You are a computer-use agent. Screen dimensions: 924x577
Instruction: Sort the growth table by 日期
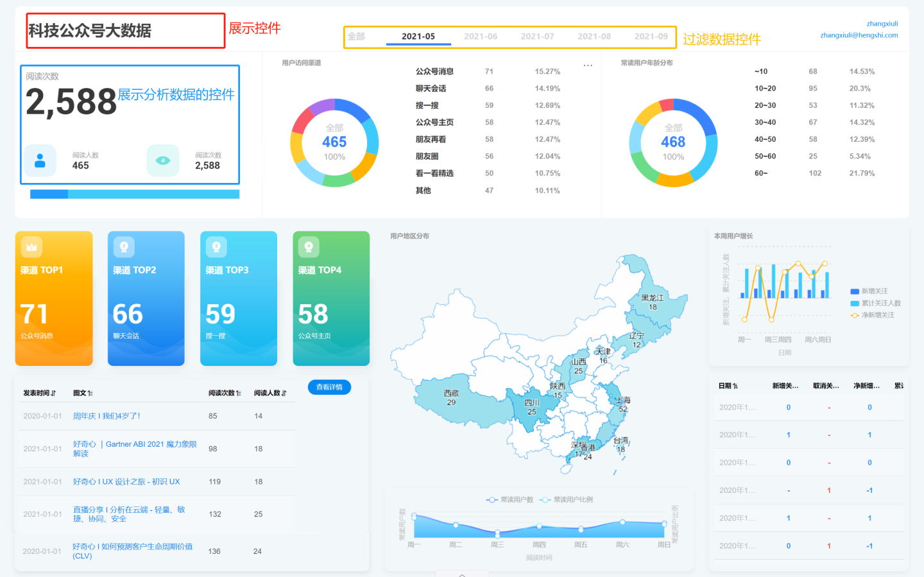[728, 386]
